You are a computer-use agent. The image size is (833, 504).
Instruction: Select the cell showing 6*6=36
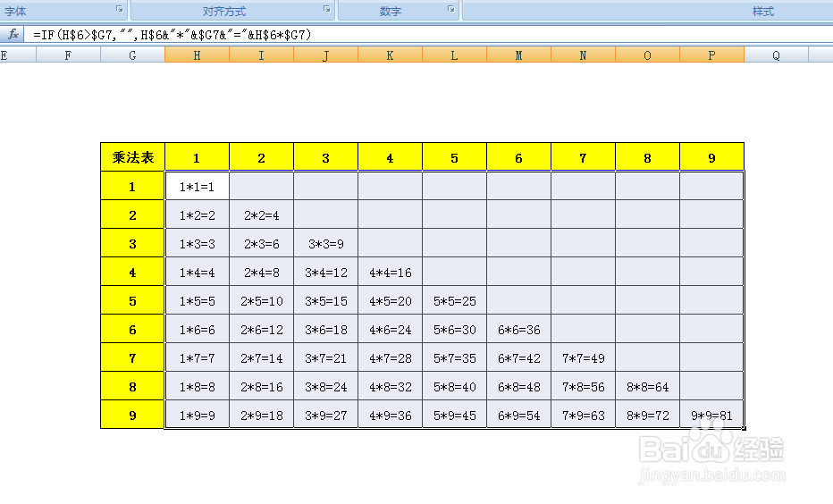(x=518, y=329)
